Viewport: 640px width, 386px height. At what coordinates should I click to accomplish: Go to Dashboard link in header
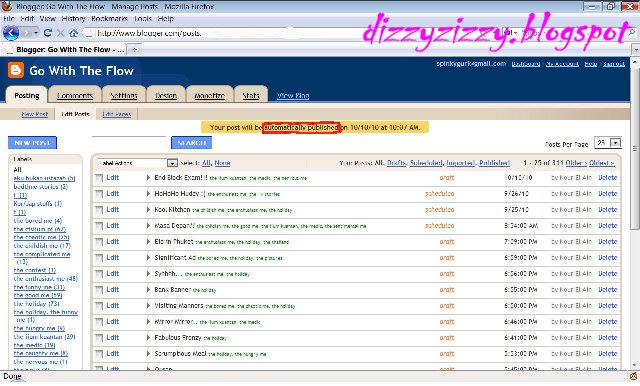[526, 64]
